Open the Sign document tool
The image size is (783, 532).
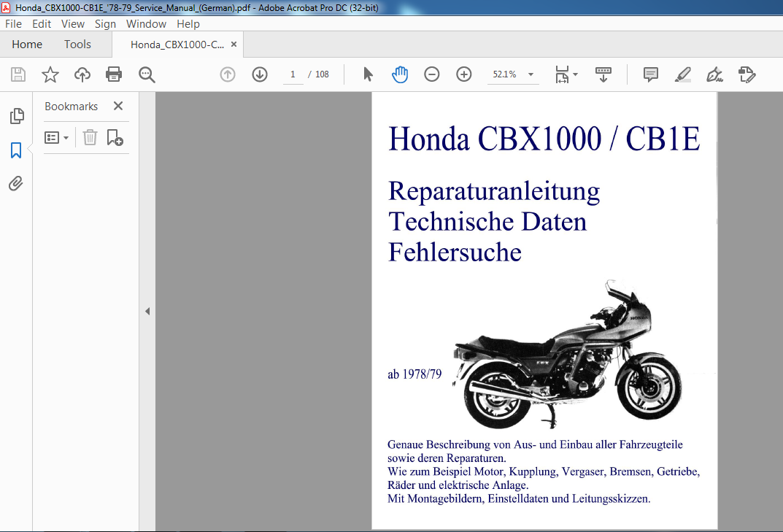click(x=714, y=74)
